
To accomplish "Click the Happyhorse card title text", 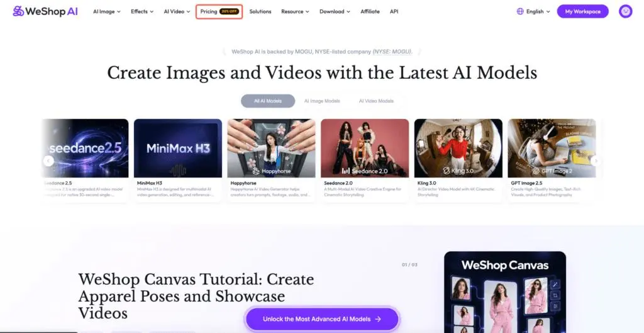I will (x=243, y=183).
